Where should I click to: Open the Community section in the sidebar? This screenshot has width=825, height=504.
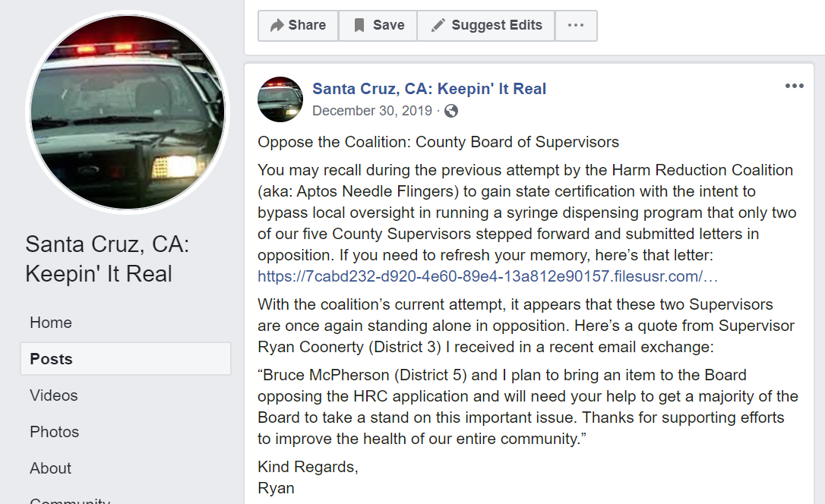(70, 500)
